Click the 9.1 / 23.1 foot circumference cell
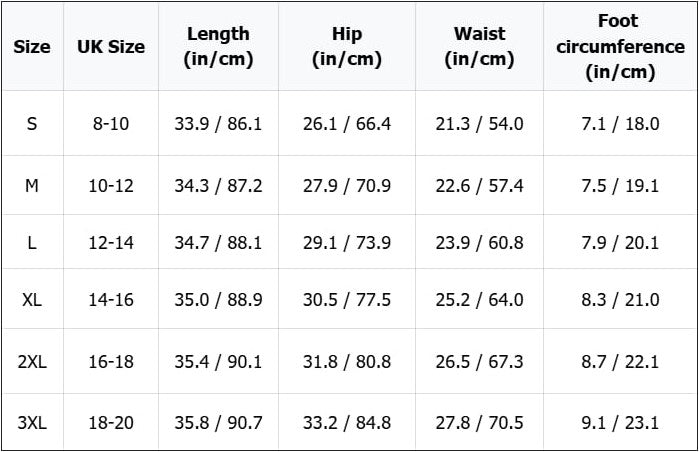The height and width of the screenshot is (452, 699). pyautogui.click(x=620, y=423)
